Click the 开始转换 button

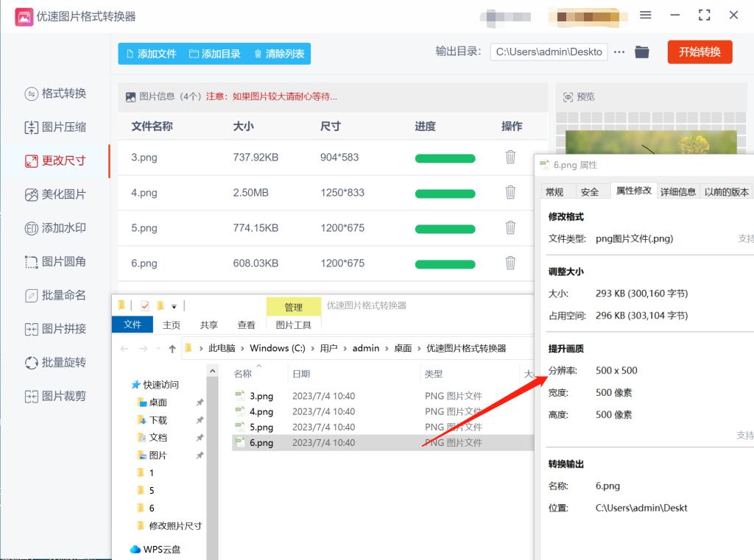[x=699, y=52]
